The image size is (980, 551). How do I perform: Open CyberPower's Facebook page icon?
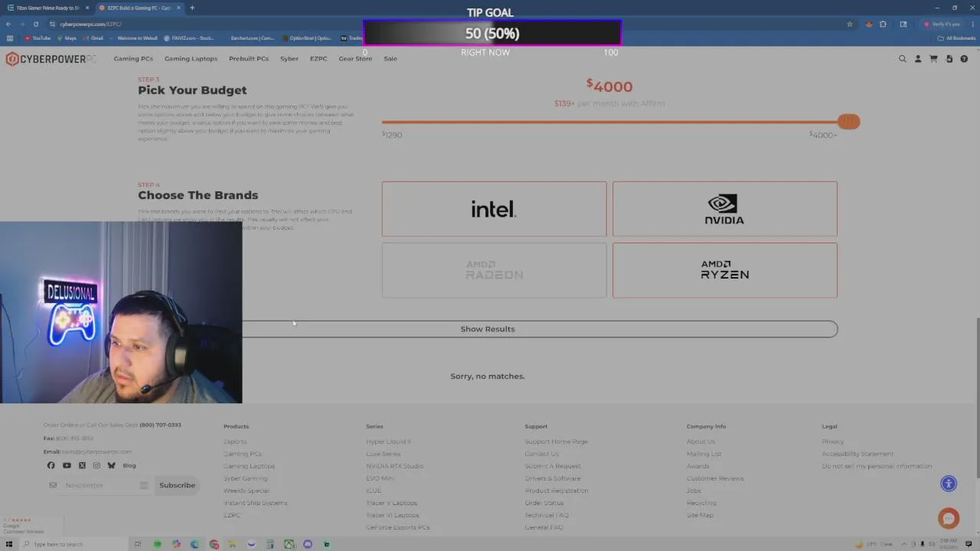51,465
